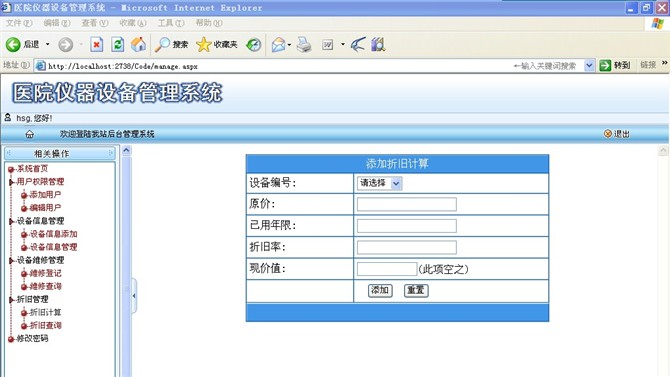Click the Links bar chevron expander
Viewport: 670px width, 377px height.
coord(664,63)
